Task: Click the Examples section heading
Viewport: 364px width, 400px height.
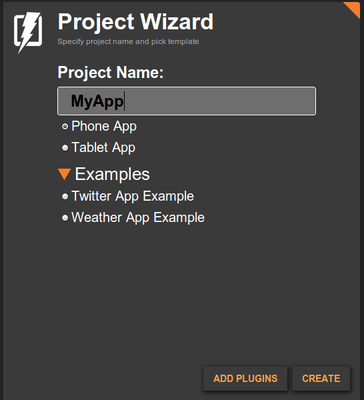Action: (x=112, y=174)
